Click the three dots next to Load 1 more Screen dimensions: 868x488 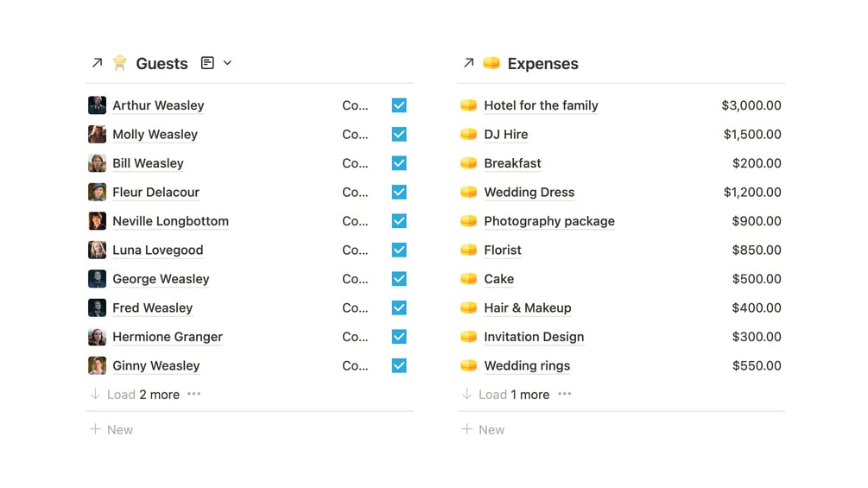point(565,394)
